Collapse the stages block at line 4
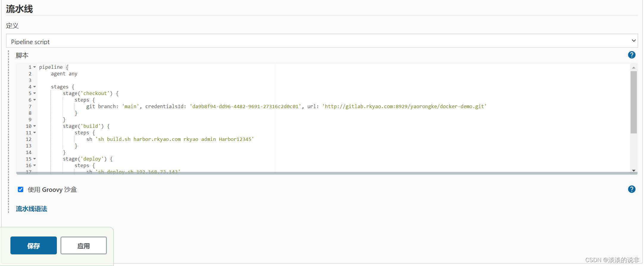Viewport: 644px width, 266px height. tap(35, 87)
